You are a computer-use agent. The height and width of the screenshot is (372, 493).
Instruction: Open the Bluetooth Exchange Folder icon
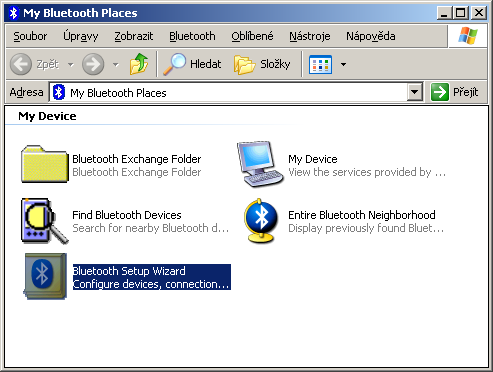tap(45, 164)
